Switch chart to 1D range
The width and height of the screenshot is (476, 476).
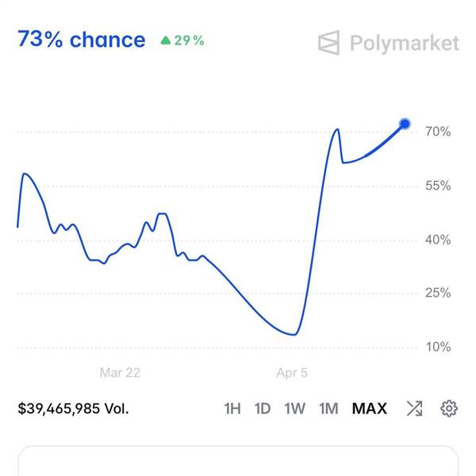(x=263, y=409)
